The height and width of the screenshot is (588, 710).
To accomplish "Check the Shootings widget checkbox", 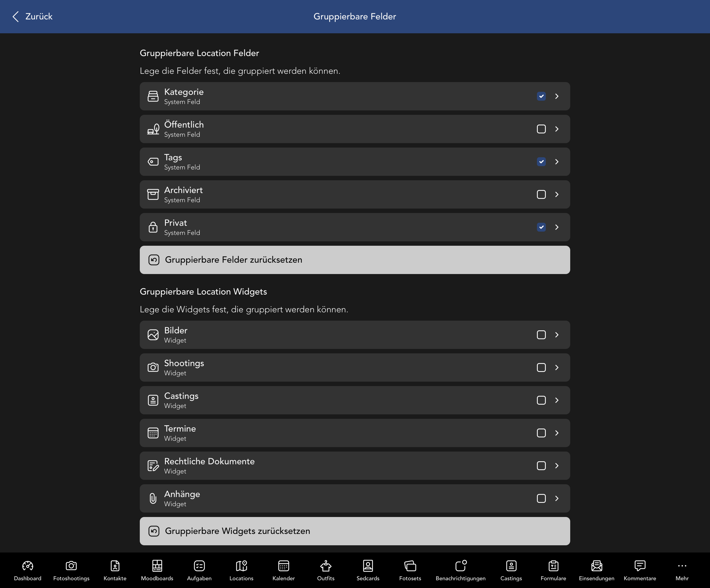I will (x=541, y=367).
